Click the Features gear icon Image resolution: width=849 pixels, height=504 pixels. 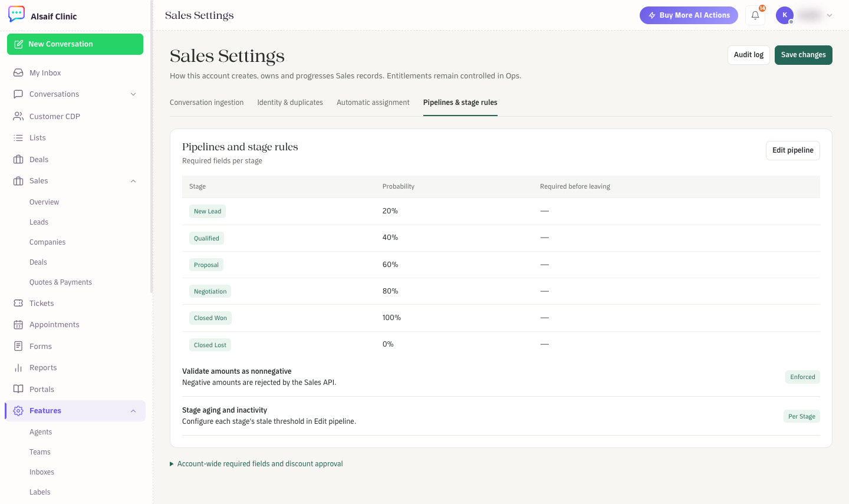[x=18, y=411]
